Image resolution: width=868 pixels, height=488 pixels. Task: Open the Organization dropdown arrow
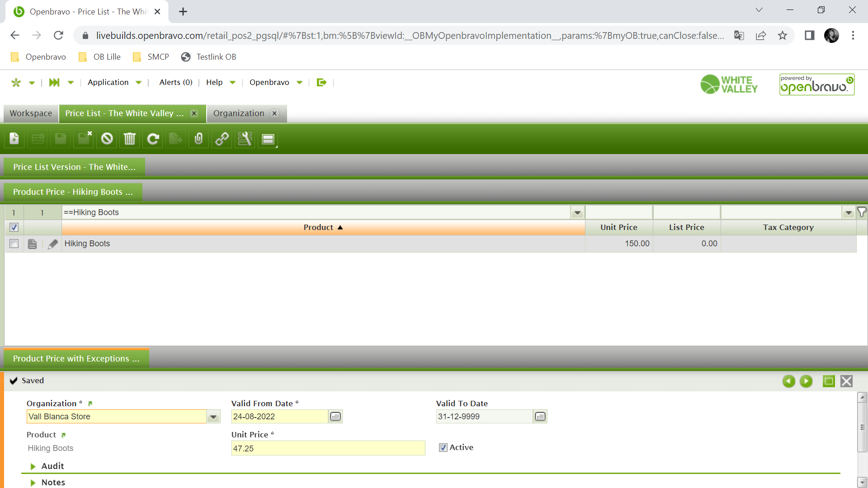click(x=213, y=417)
